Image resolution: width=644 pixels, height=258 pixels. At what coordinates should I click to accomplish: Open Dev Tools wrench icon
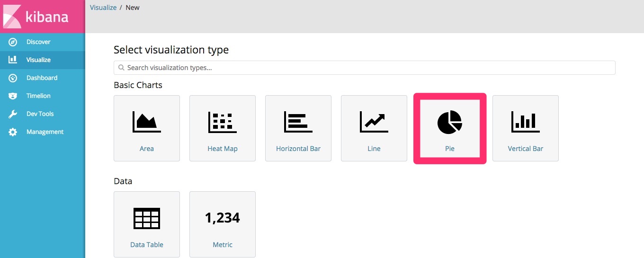click(13, 114)
